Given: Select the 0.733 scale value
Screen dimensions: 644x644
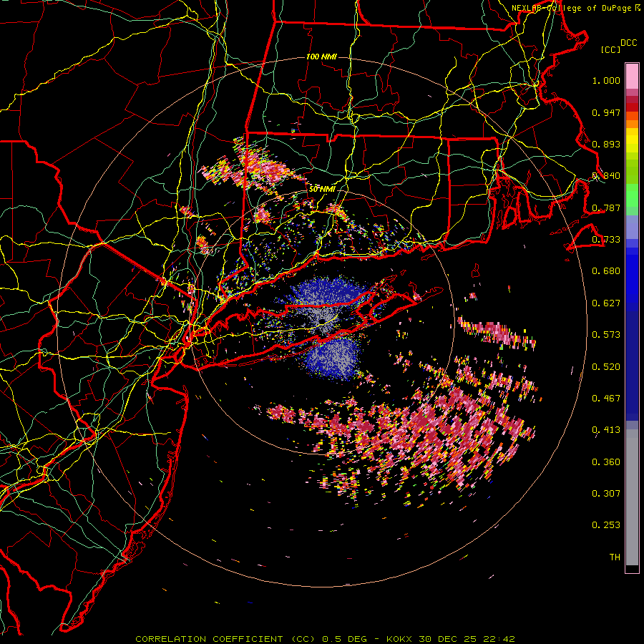Looking at the screenshot, I should click(x=606, y=240).
